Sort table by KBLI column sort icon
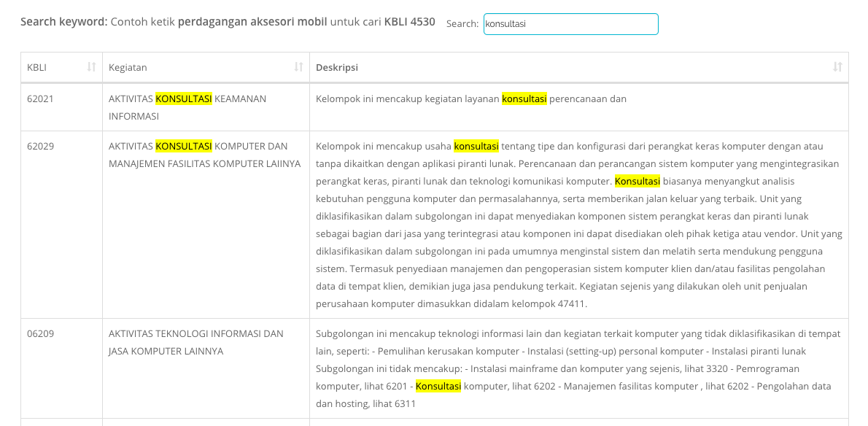Image resolution: width=868 pixels, height=426 pixels. tap(92, 67)
